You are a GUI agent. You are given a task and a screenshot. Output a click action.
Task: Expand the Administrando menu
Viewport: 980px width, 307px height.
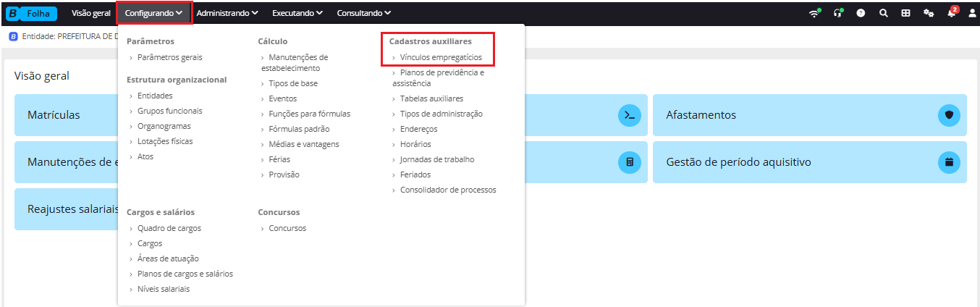tap(227, 13)
